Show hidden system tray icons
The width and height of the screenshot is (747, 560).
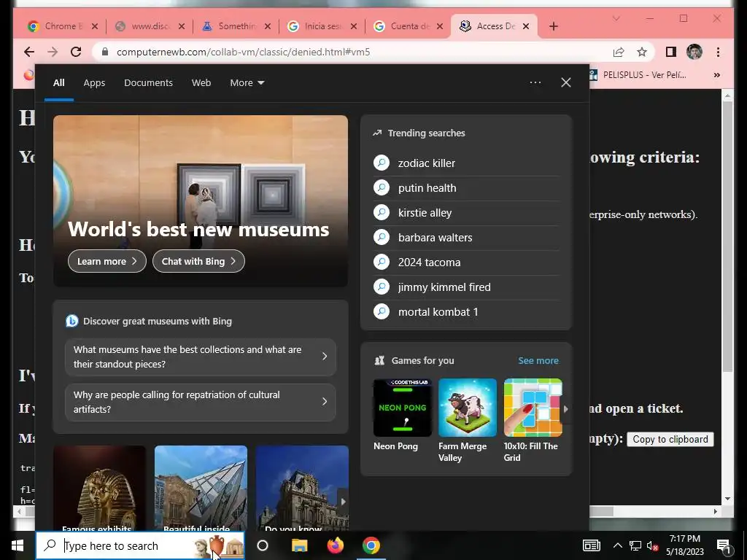617,545
